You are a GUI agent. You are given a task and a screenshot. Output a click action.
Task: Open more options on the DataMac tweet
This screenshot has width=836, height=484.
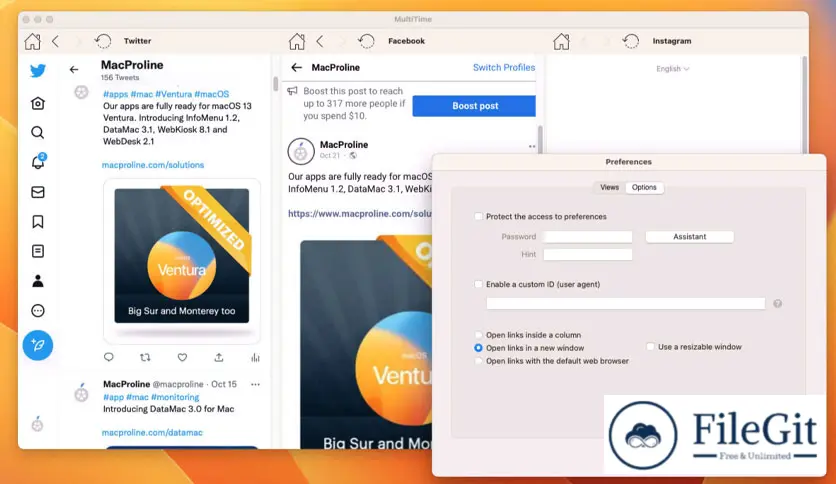(x=255, y=384)
